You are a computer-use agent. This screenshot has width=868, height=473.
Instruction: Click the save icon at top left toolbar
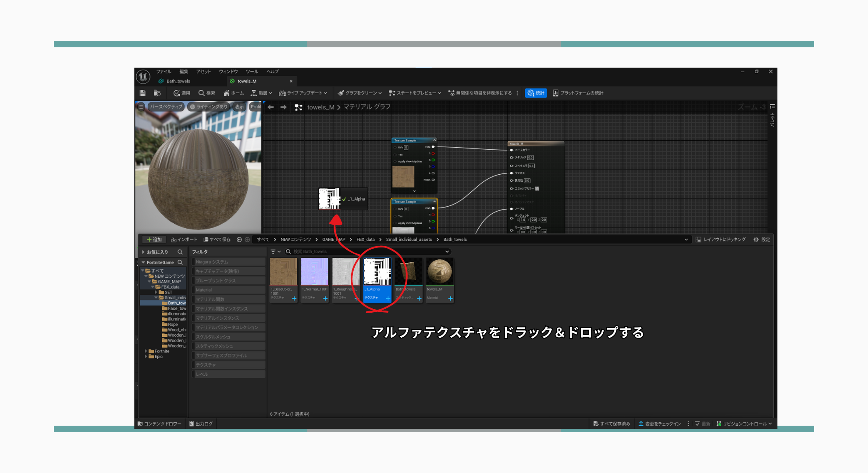pos(142,93)
